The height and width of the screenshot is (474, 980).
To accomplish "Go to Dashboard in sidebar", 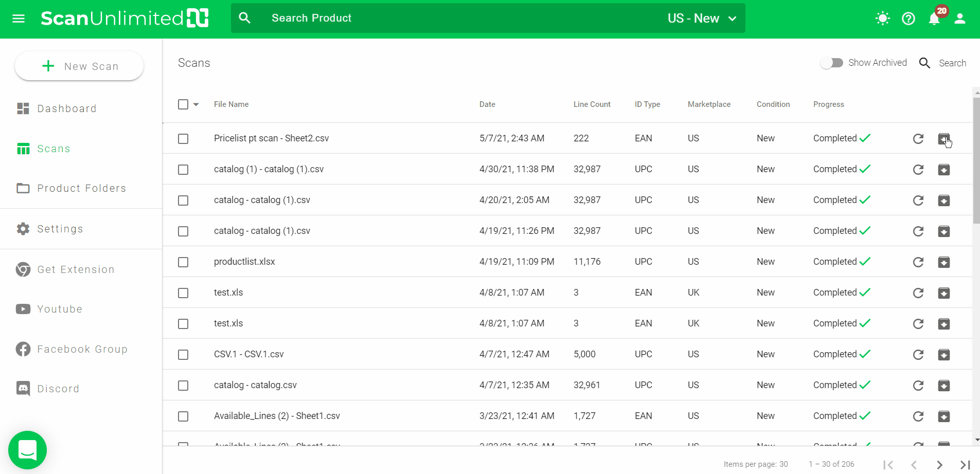I will coord(67,108).
